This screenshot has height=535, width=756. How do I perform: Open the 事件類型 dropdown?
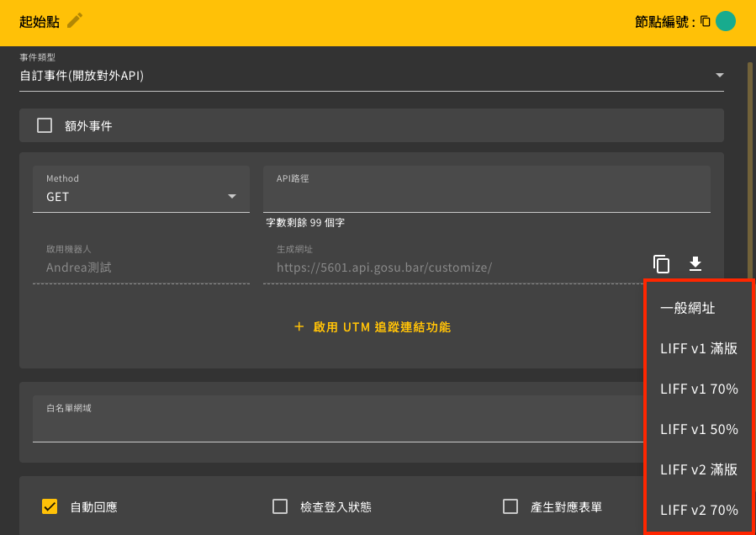click(371, 76)
